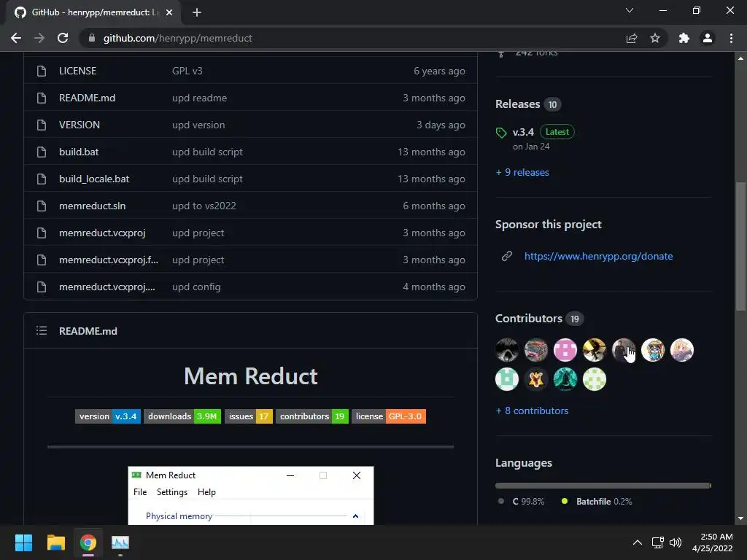This screenshot has width=747, height=560.
Task: Open README.md in file list
Action: [x=88, y=98]
